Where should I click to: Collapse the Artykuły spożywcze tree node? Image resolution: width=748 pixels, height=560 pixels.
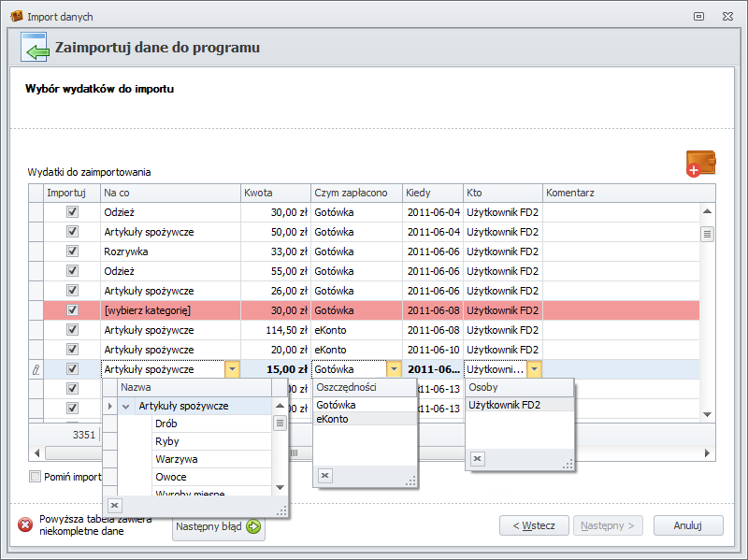126,407
